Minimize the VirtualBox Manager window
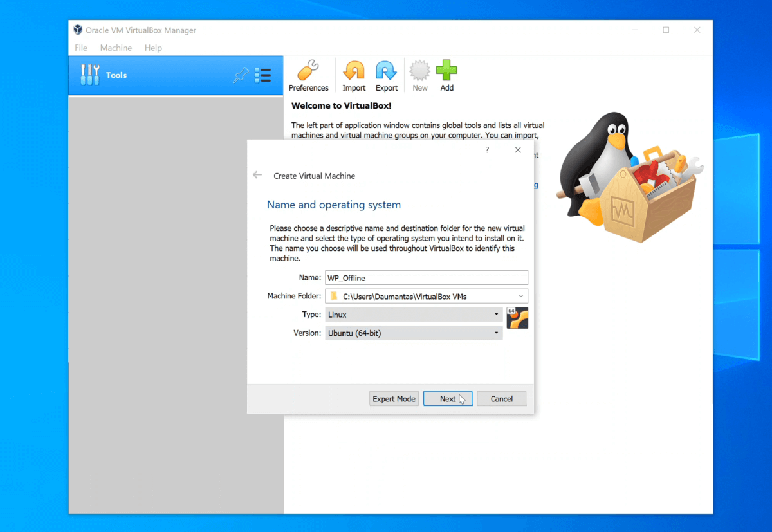Image resolution: width=772 pixels, height=532 pixels. (635, 30)
